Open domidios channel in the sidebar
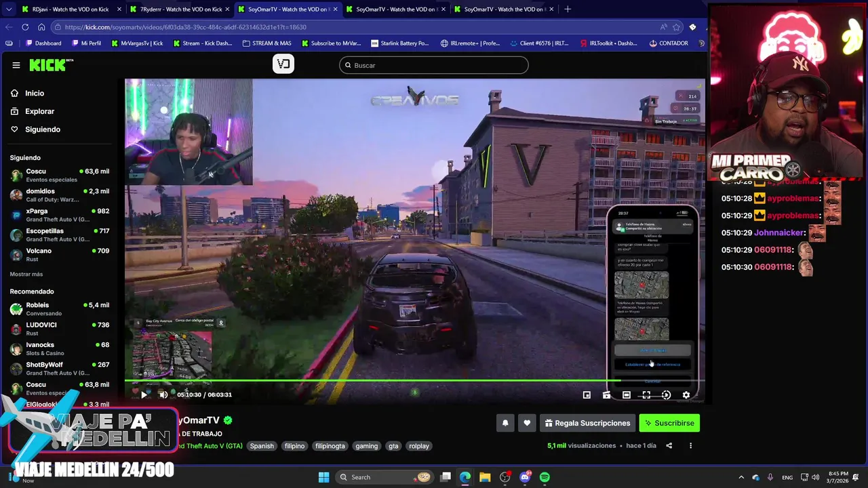 coord(60,195)
